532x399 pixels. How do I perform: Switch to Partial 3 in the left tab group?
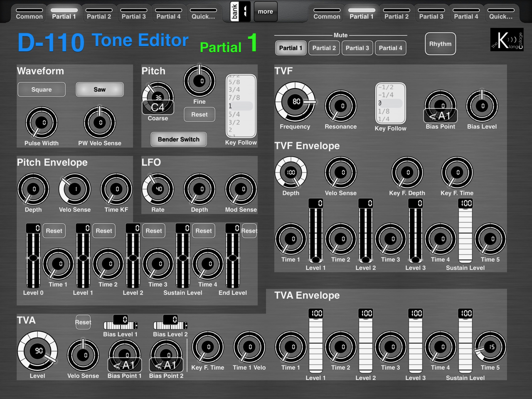[134, 13]
